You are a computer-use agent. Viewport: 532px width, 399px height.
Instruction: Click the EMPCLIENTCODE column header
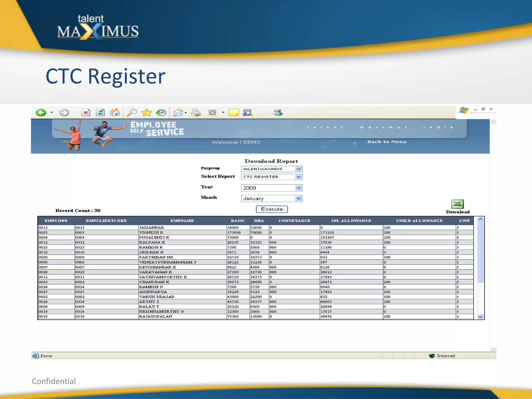point(106,221)
